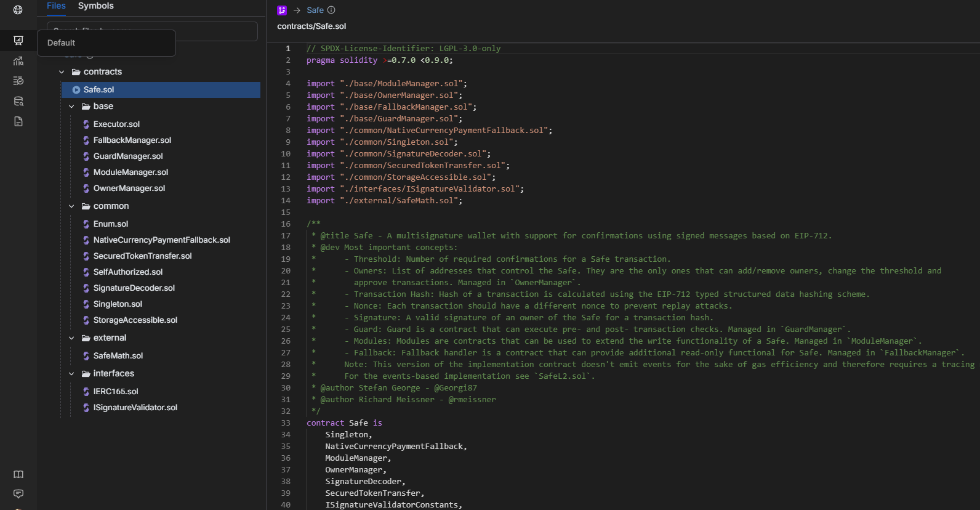Open the database search sidebar icon
Image resolution: width=980 pixels, height=510 pixels.
pos(18,101)
